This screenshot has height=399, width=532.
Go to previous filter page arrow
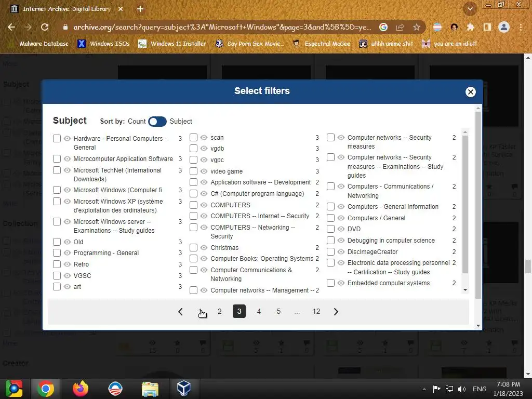180,312
